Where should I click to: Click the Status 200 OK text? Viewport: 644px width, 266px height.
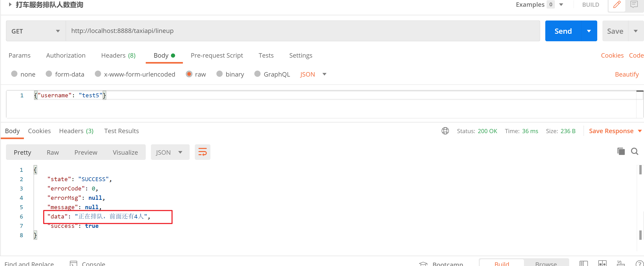477,131
